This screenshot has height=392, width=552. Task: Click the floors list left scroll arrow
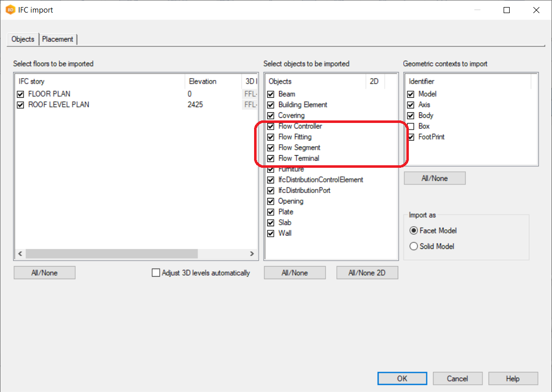(20, 254)
